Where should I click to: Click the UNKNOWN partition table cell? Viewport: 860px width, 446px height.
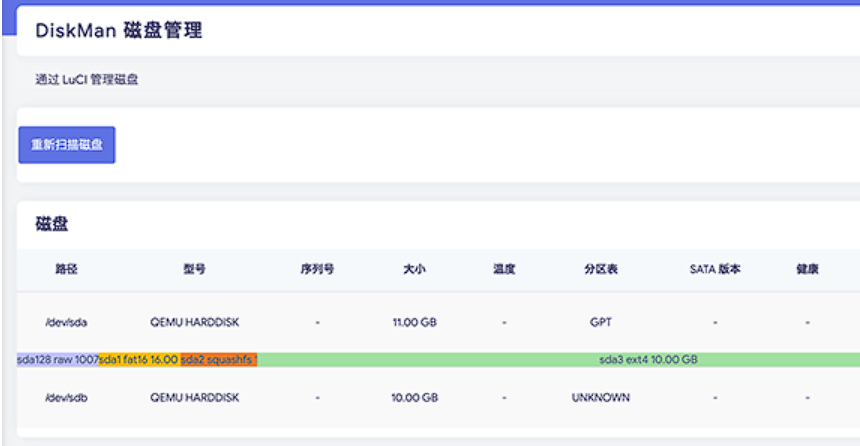click(x=601, y=397)
